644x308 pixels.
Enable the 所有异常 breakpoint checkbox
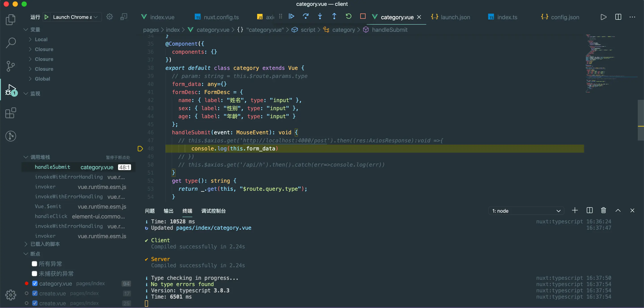click(x=34, y=264)
